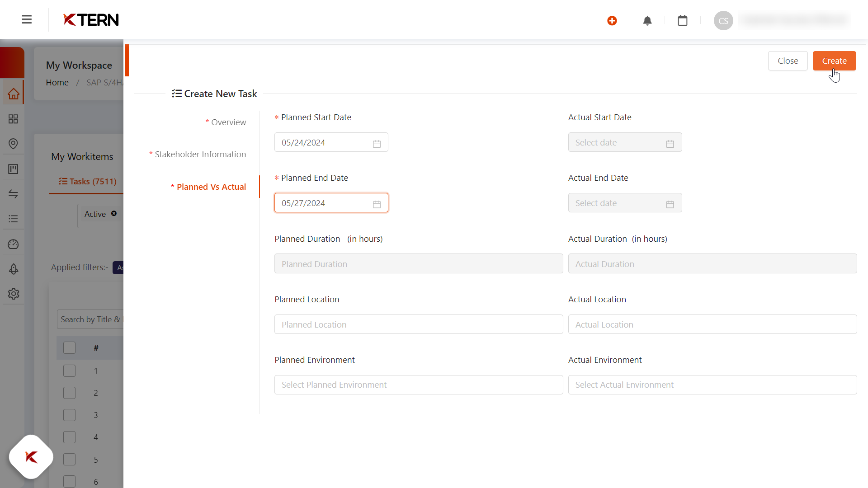This screenshot has width=868, height=488.
Task: Open the notifications bell
Action: tap(647, 21)
